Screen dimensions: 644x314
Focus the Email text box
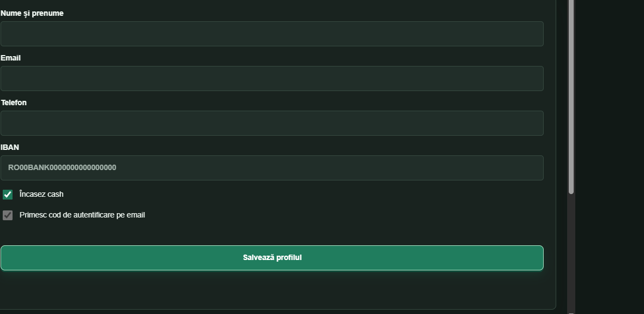[x=272, y=78]
